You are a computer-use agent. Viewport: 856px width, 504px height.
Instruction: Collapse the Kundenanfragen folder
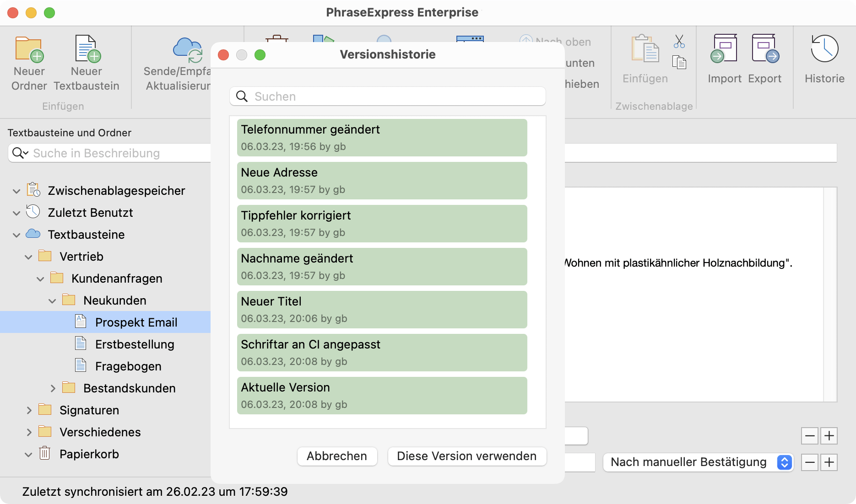(x=40, y=279)
